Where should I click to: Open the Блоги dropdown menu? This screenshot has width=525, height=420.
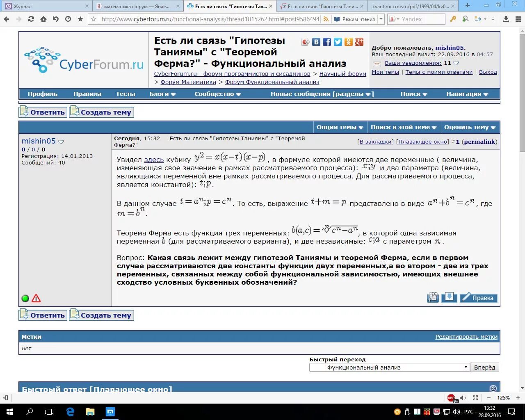(x=162, y=94)
